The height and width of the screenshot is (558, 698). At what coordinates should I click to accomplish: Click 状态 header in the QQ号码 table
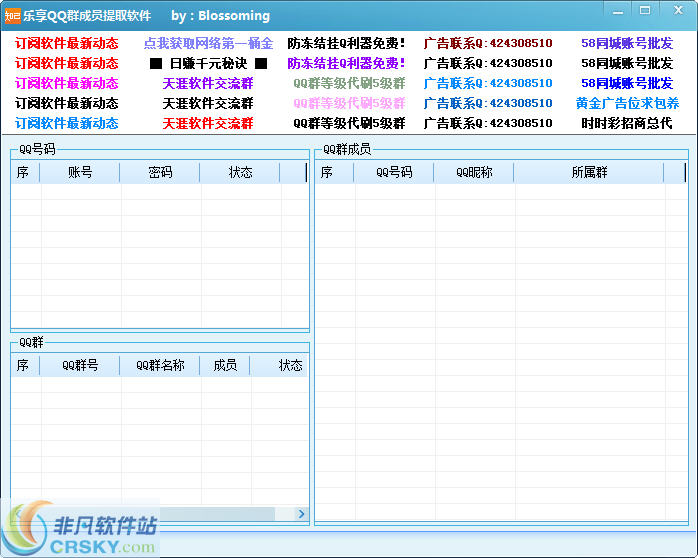(240, 172)
